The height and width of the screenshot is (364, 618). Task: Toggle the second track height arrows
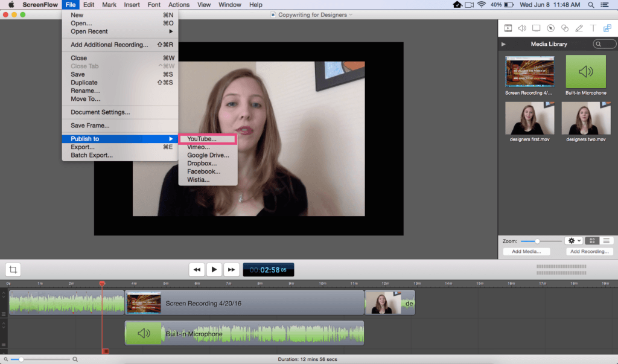[4, 325]
